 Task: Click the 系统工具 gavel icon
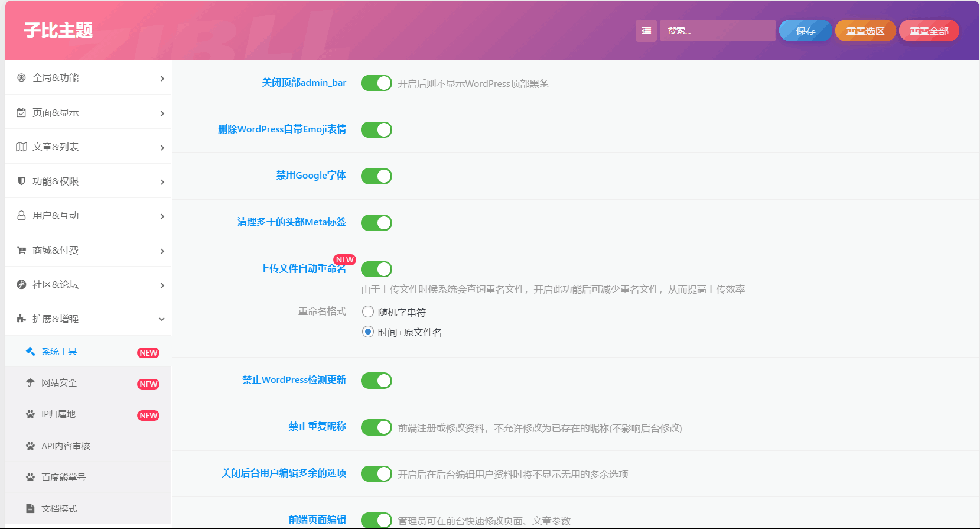(30, 351)
